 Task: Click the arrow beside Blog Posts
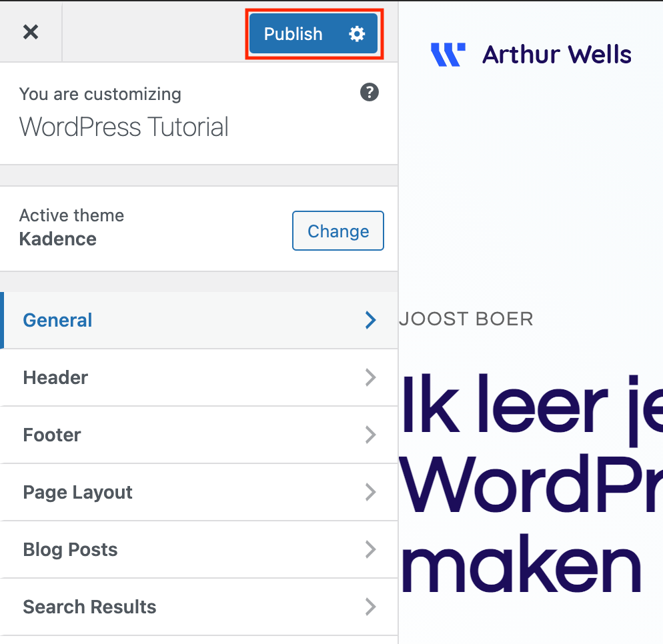[x=370, y=549]
